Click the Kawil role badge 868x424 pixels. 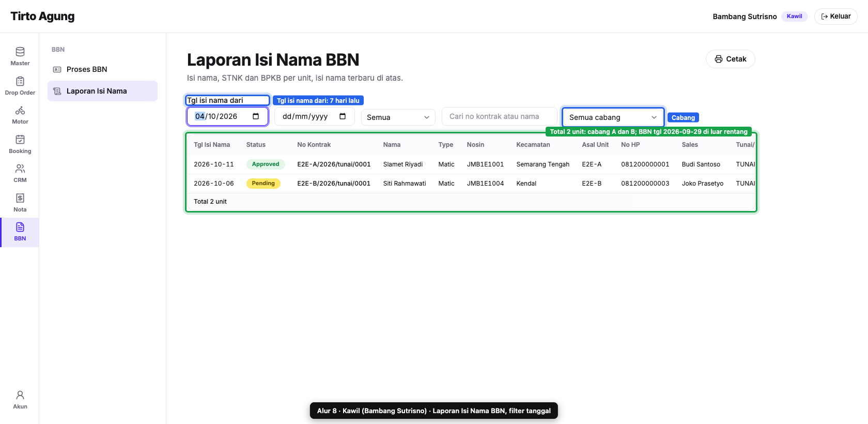point(795,16)
